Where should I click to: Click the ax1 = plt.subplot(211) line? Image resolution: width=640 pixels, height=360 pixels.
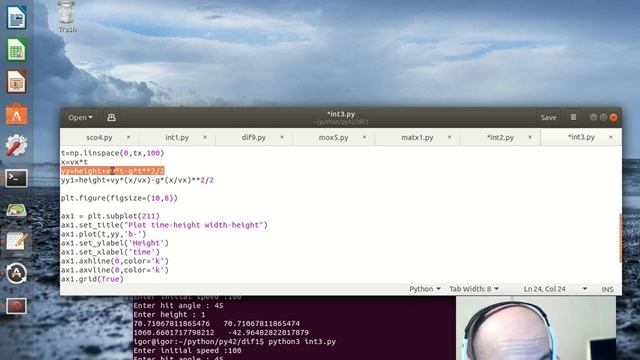coord(110,216)
